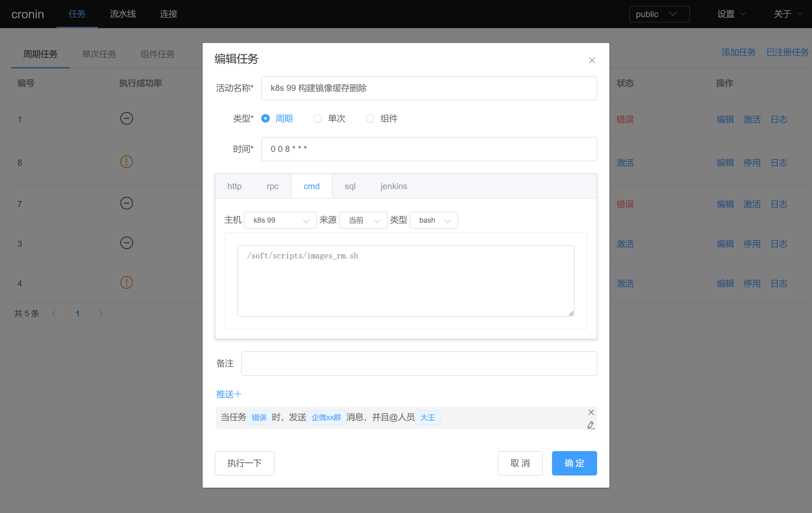Click 编辑 link in row 1

tap(725, 119)
